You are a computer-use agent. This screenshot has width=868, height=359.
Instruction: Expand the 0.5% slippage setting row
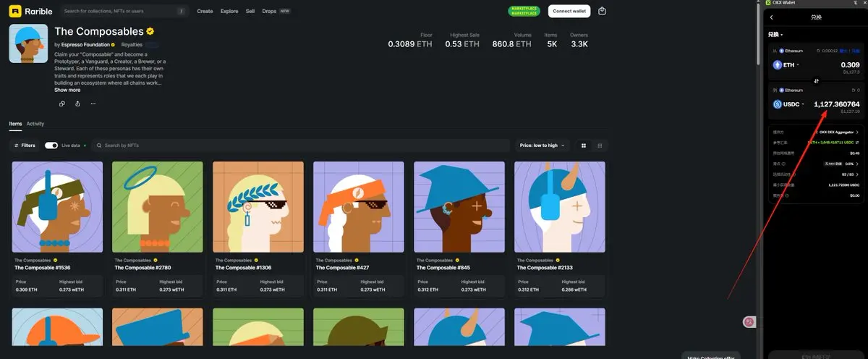coord(814,164)
